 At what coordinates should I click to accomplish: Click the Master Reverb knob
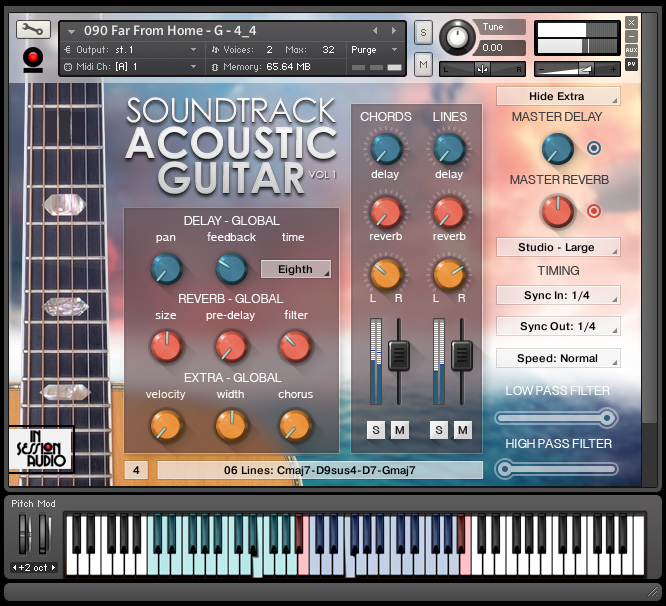[x=558, y=211]
